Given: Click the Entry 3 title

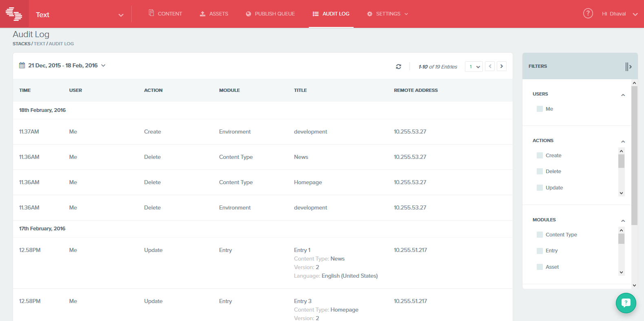Looking at the screenshot, I should click(303, 301).
